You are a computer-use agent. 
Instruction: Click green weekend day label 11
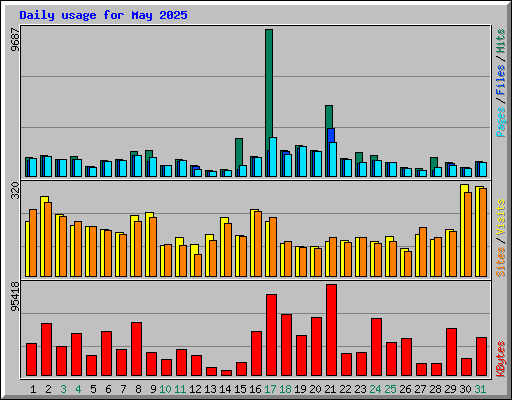pos(180,389)
